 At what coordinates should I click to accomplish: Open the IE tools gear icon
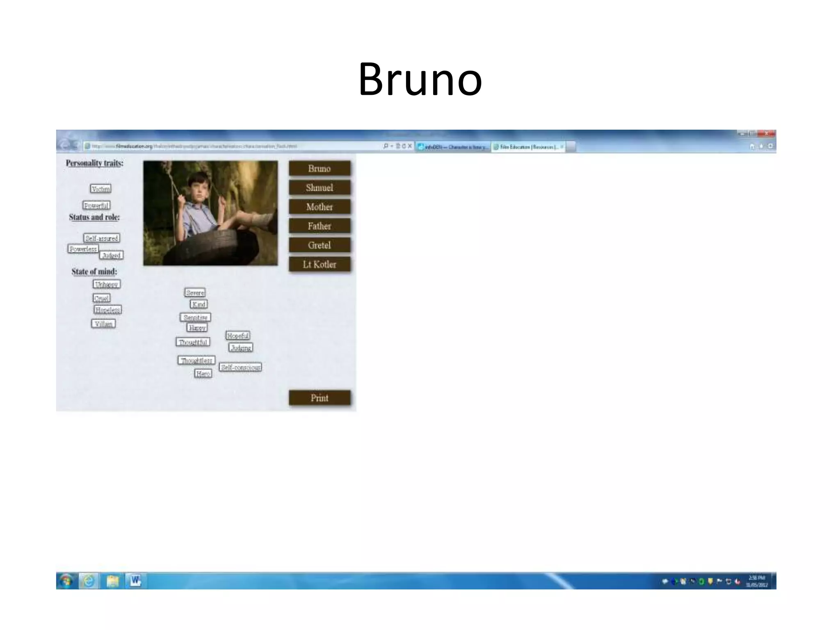pyautogui.click(x=770, y=146)
